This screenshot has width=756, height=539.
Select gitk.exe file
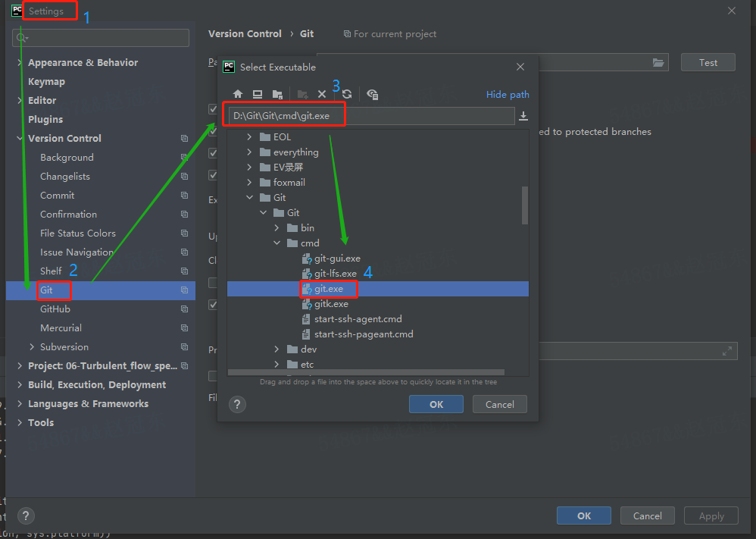331,304
